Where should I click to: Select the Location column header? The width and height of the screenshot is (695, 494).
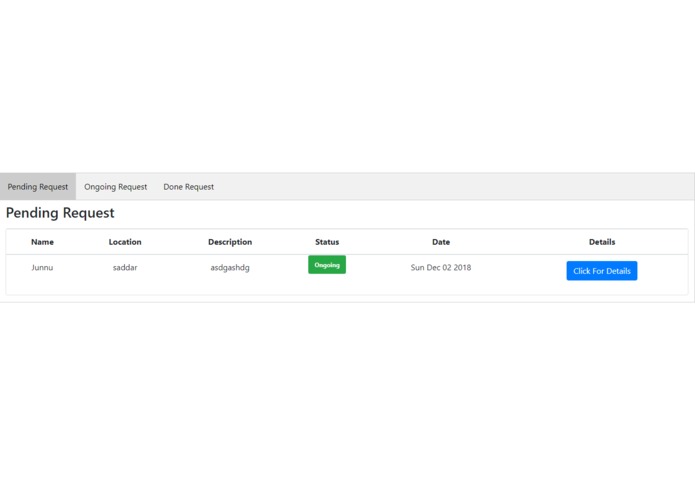tap(125, 242)
